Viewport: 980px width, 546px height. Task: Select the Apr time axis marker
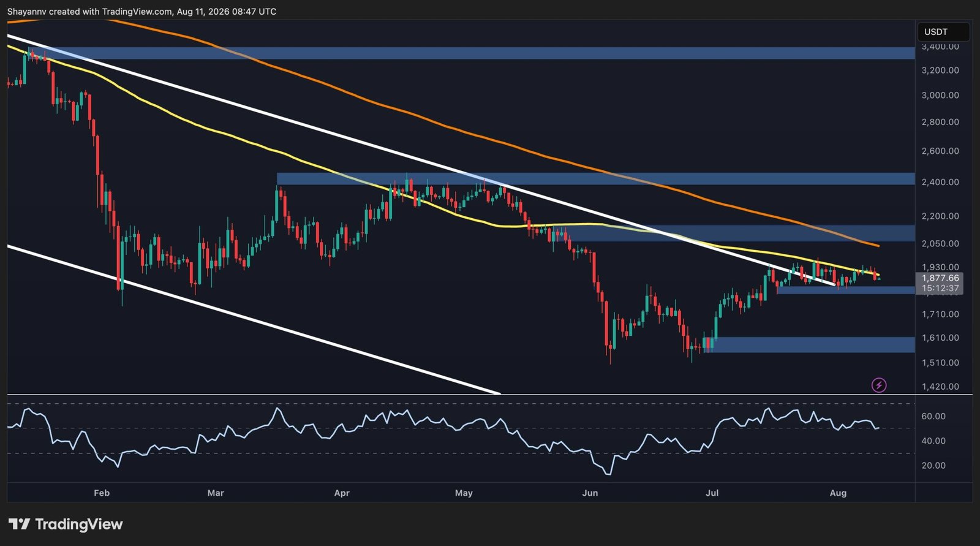pos(342,493)
